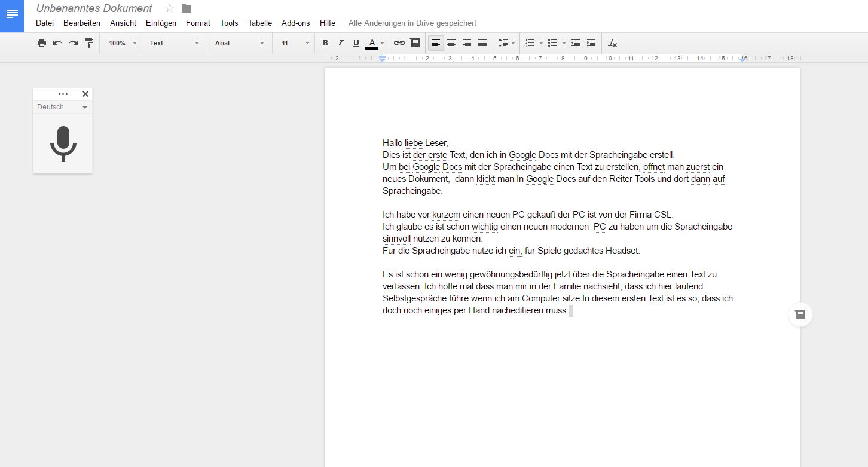
Task: Clear the text formatting
Action: [613, 43]
